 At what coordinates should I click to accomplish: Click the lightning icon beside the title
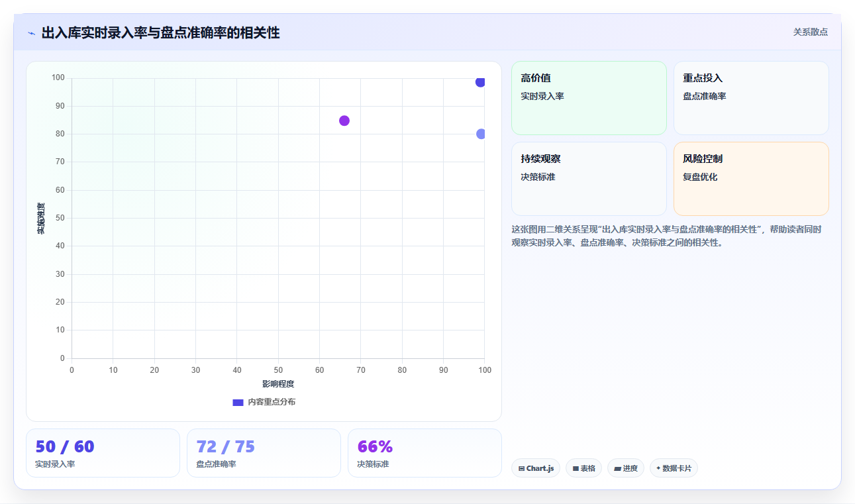click(x=31, y=33)
